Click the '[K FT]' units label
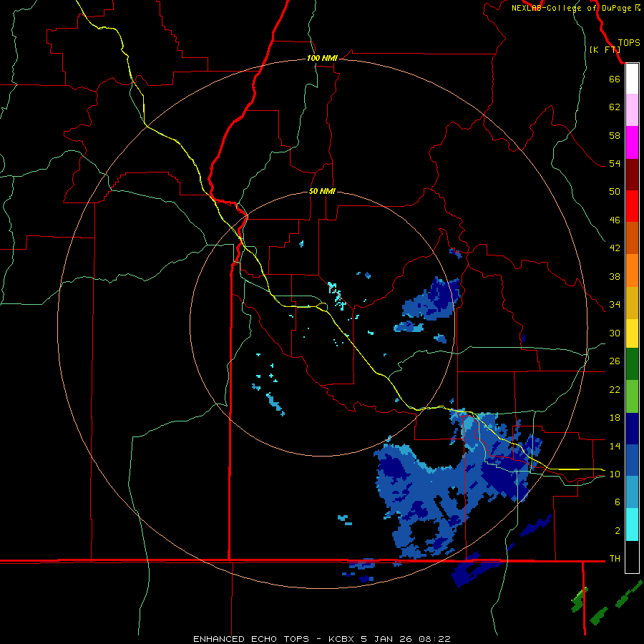The width and height of the screenshot is (644, 644). tap(605, 49)
